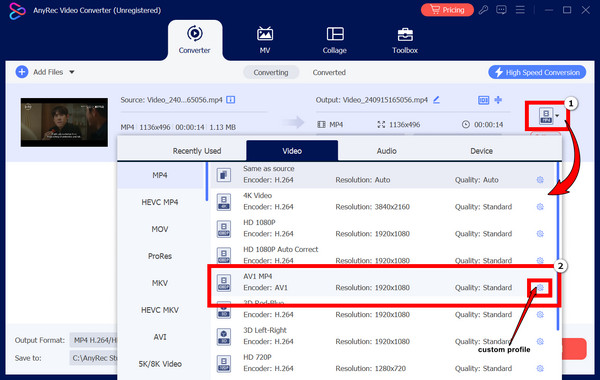Open settings gear for 3D Left-Right
600x380 pixels.
540,341
